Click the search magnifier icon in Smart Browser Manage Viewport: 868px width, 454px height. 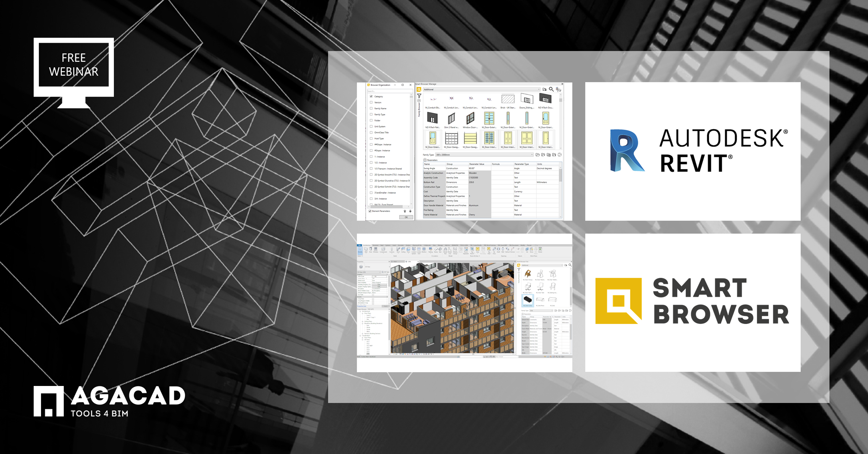pyautogui.click(x=551, y=89)
